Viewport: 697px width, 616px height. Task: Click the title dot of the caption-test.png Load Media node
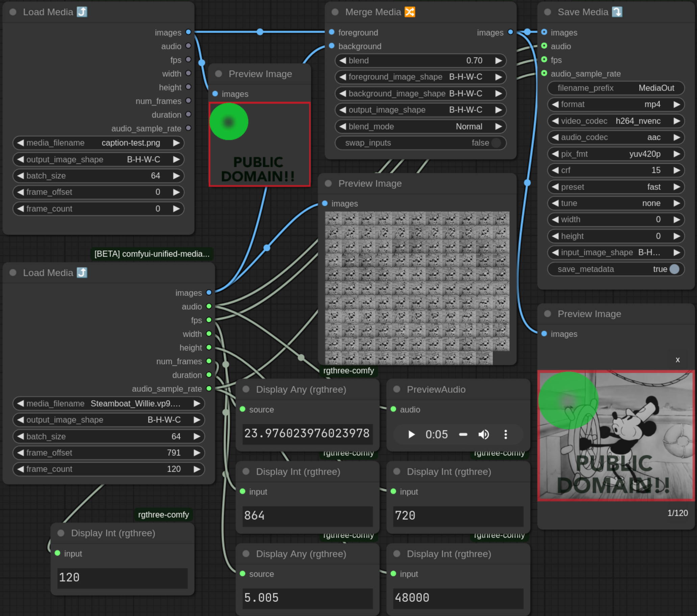(x=13, y=12)
